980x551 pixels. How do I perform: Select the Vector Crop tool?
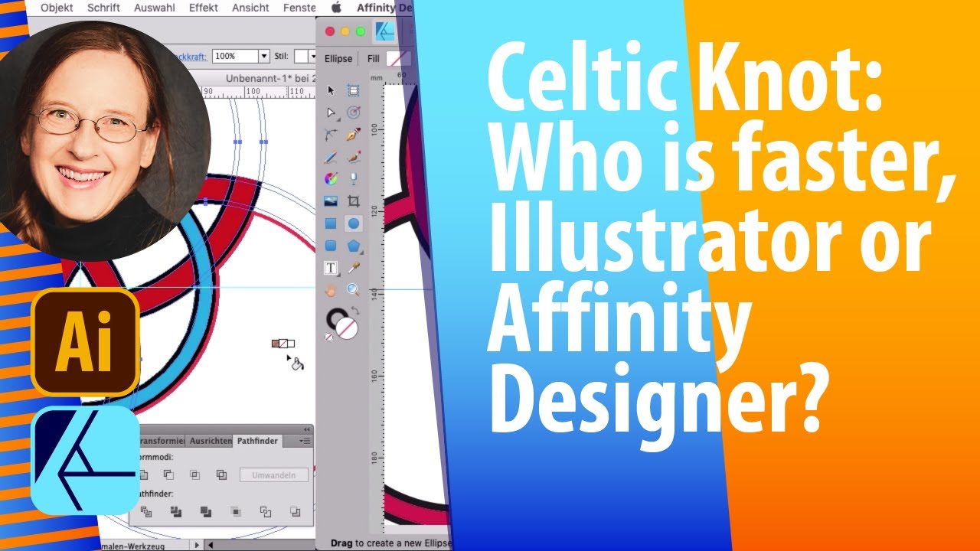[x=353, y=201]
